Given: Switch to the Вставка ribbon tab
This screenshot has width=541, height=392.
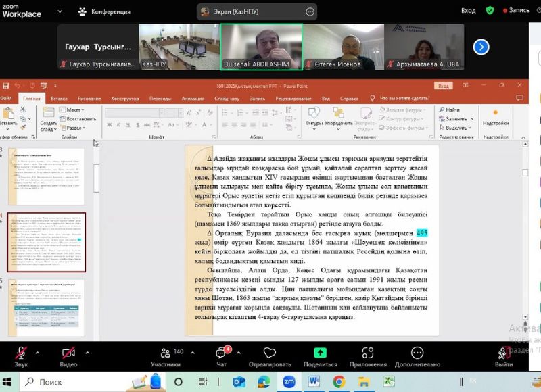Looking at the screenshot, I should [x=60, y=98].
